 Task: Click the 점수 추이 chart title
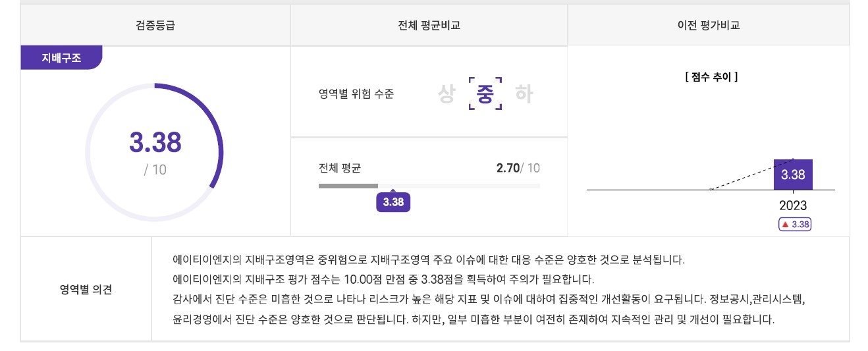coord(711,76)
